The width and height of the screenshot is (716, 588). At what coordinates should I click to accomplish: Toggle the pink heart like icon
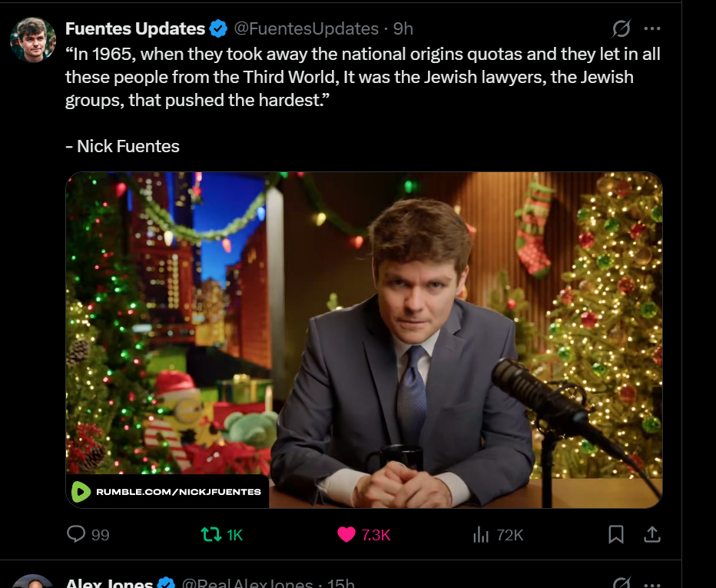pos(346,534)
